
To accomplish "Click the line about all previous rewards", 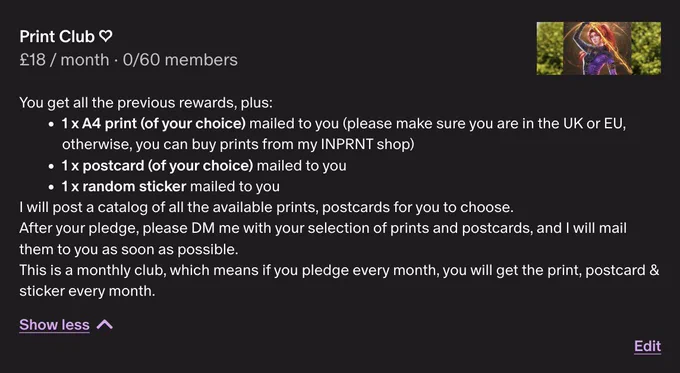I will (146, 103).
